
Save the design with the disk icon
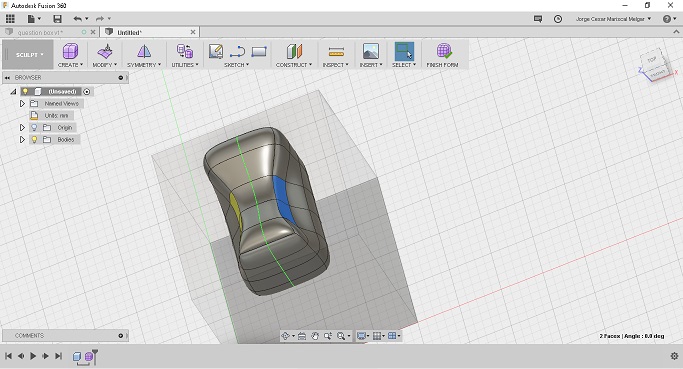pyautogui.click(x=57, y=19)
